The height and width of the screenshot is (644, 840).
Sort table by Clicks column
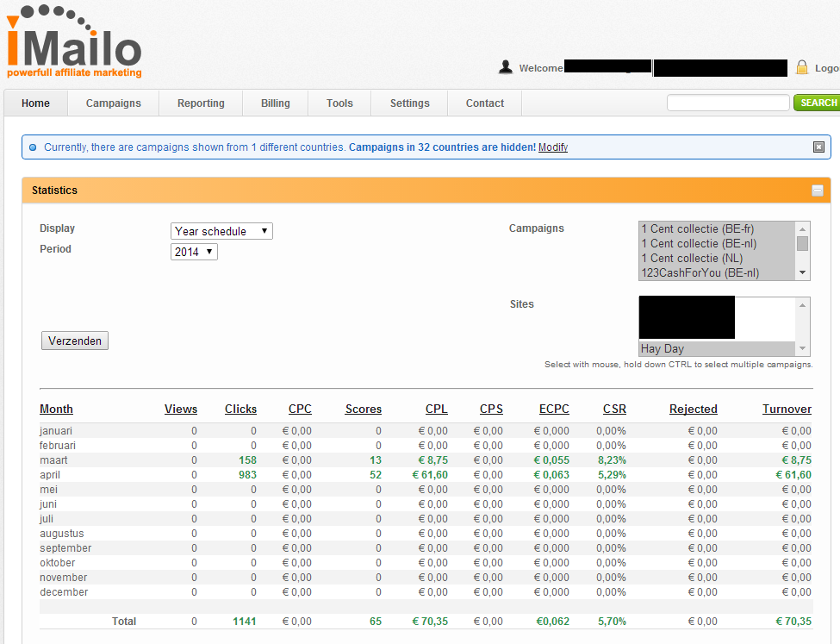240,410
